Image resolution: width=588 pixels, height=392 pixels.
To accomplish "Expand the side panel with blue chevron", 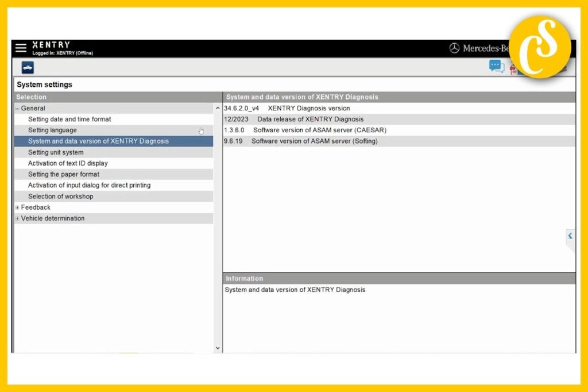I will pos(570,236).
